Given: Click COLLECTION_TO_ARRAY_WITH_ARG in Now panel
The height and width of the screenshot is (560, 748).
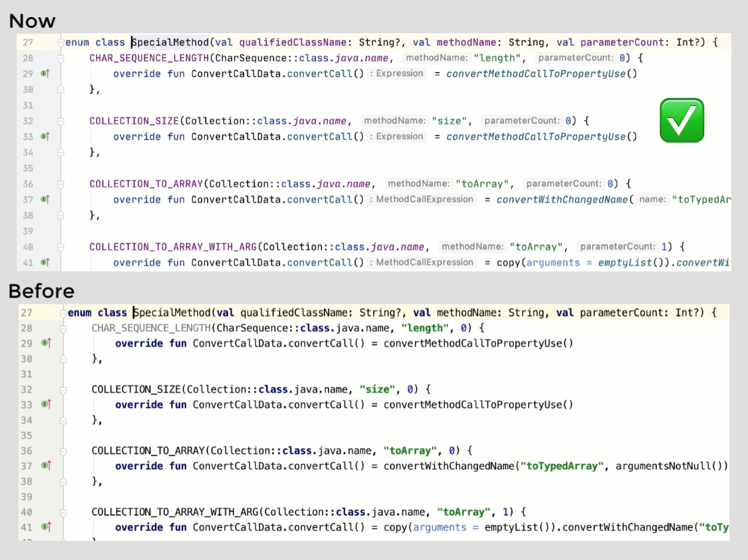Looking at the screenshot, I should 173,247.
